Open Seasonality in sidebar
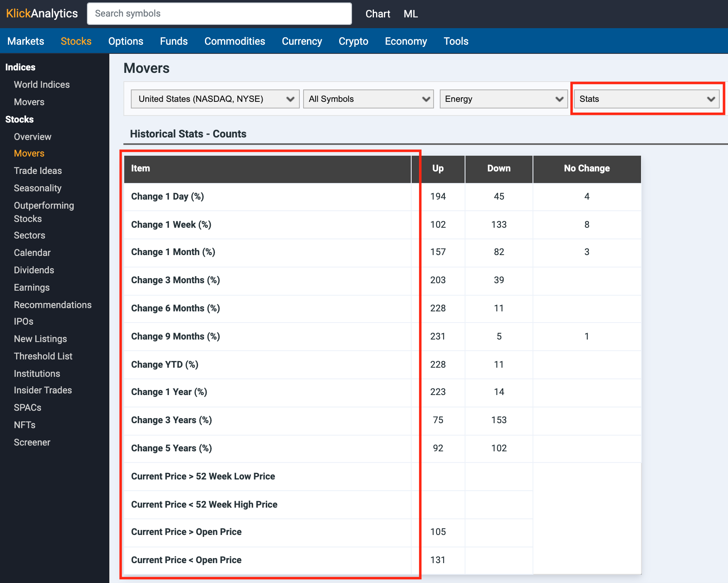Image resolution: width=728 pixels, height=583 pixels. point(38,188)
